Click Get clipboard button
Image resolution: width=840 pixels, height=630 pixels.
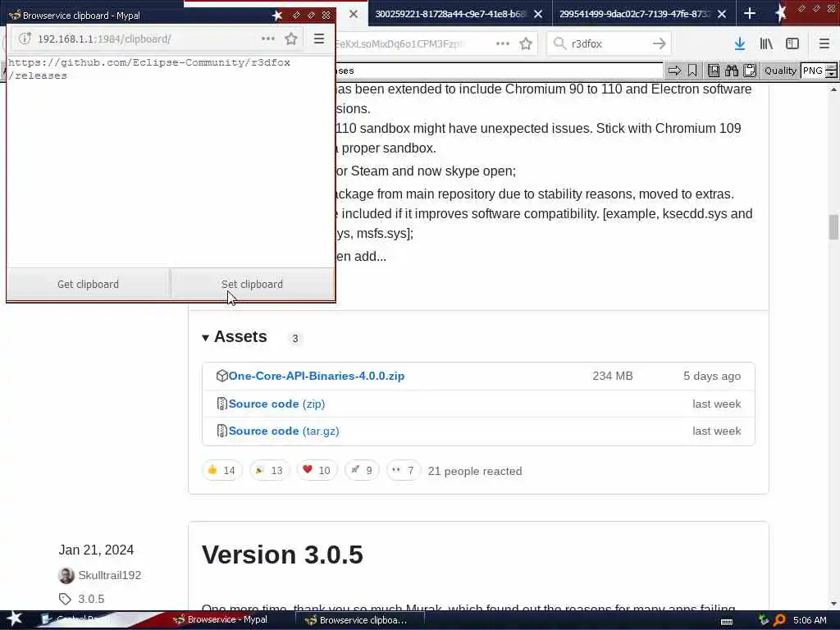(x=88, y=284)
